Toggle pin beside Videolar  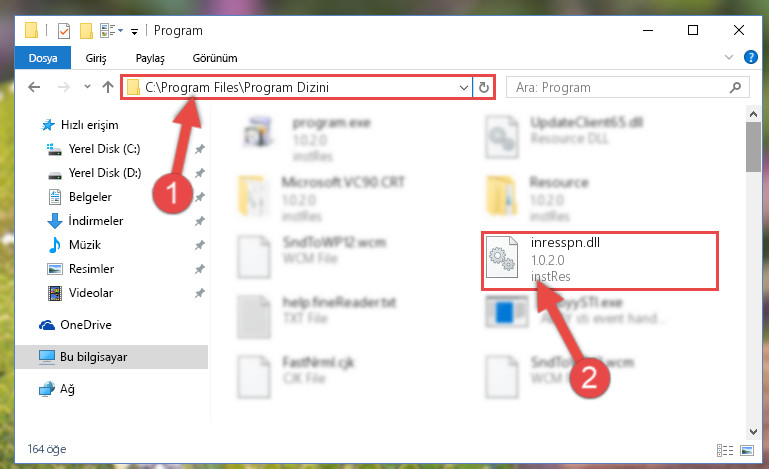click(x=200, y=293)
